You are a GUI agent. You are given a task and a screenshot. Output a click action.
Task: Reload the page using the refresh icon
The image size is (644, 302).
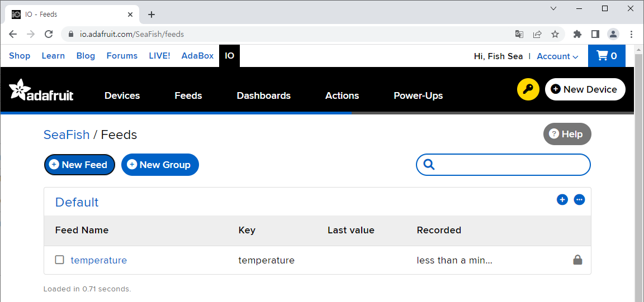[49, 34]
